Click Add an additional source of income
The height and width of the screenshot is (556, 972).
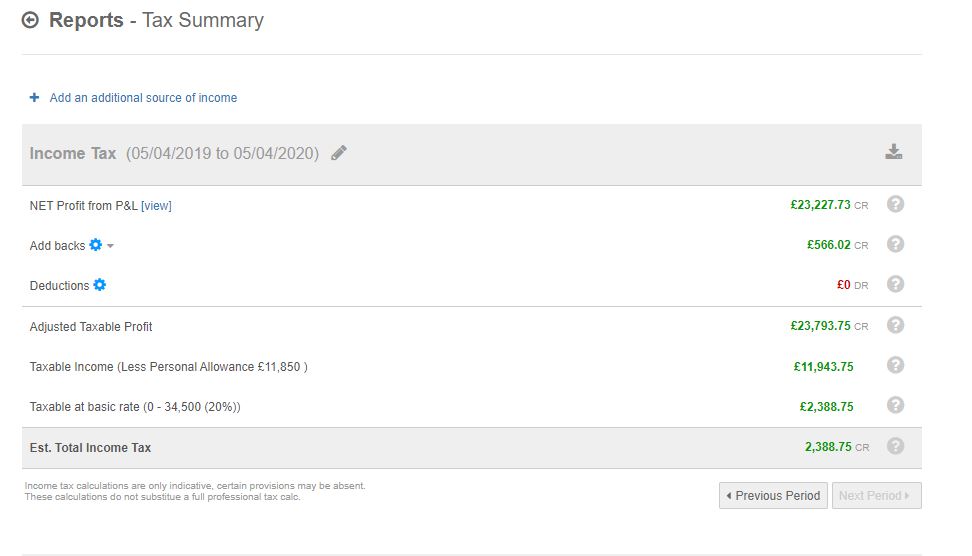pos(143,98)
